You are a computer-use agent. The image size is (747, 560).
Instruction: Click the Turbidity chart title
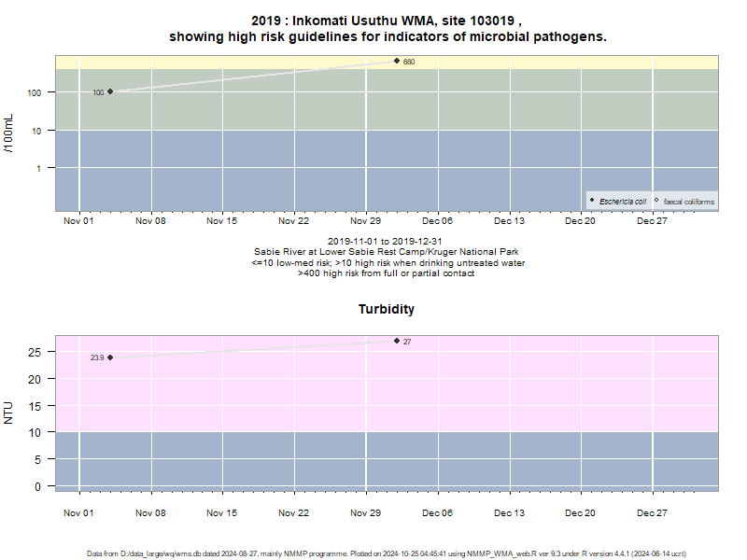(x=387, y=309)
